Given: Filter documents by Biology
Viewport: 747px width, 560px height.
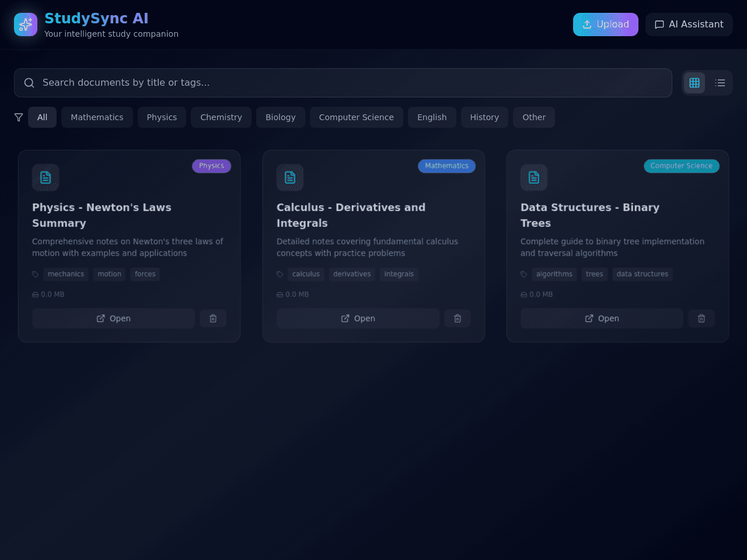Looking at the screenshot, I should coord(281,117).
